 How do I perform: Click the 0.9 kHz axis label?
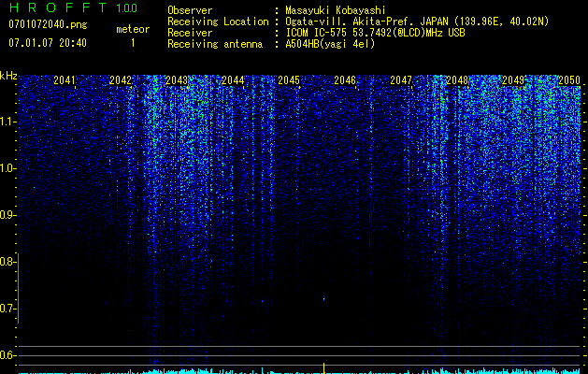coord(7,215)
